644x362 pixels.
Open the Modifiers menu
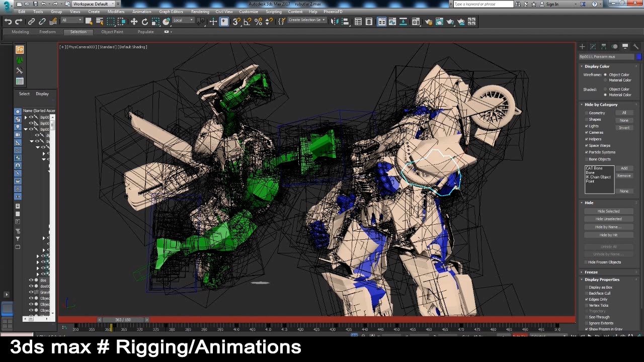point(116,12)
